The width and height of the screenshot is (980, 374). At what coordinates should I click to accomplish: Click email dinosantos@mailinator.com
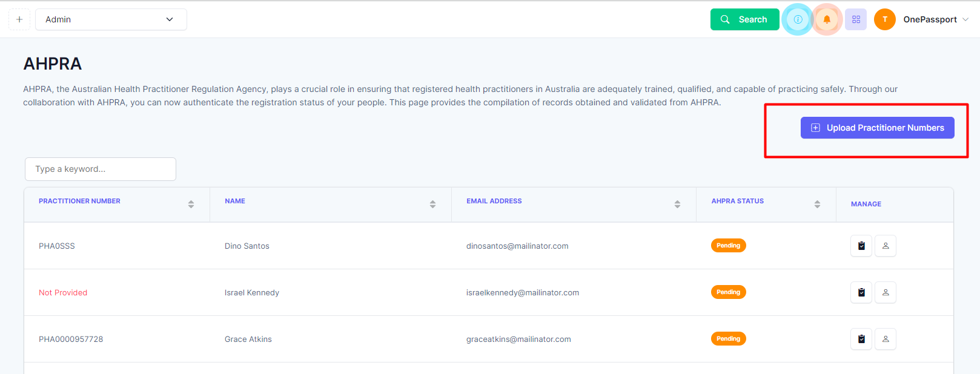pyautogui.click(x=517, y=246)
